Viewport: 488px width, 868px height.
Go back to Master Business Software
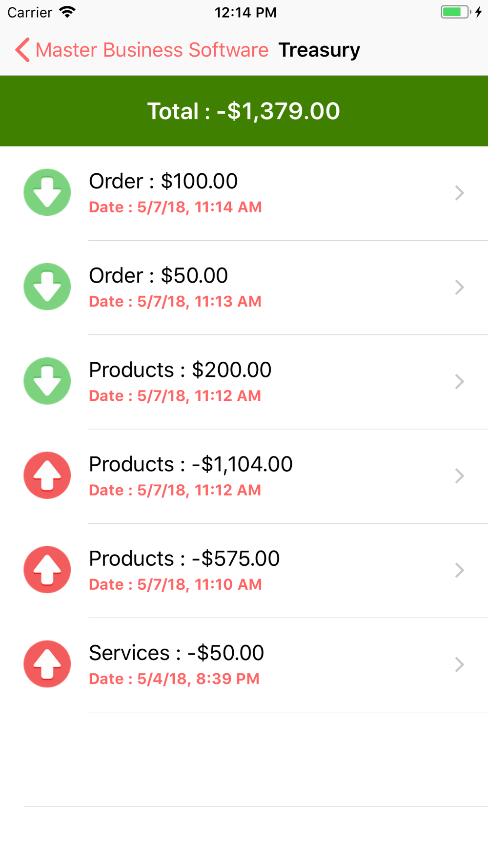click(151, 50)
